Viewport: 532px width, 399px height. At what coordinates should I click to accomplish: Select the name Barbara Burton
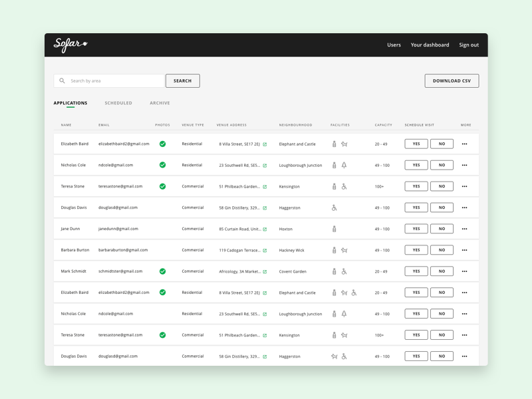(x=75, y=250)
